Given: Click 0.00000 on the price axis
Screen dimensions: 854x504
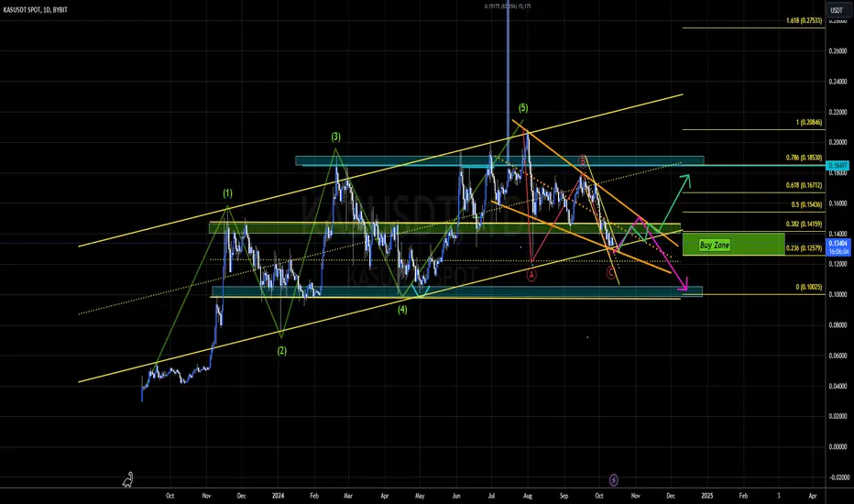Looking at the screenshot, I should (838, 447).
